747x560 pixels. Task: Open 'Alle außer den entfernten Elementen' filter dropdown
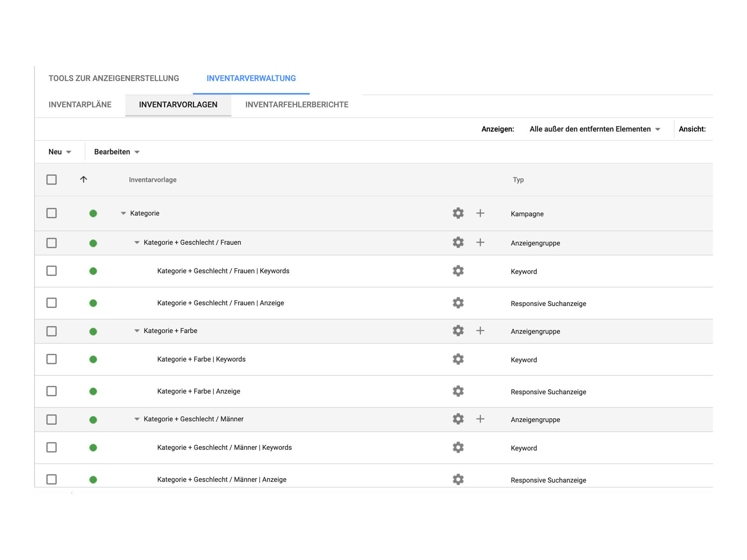595,129
